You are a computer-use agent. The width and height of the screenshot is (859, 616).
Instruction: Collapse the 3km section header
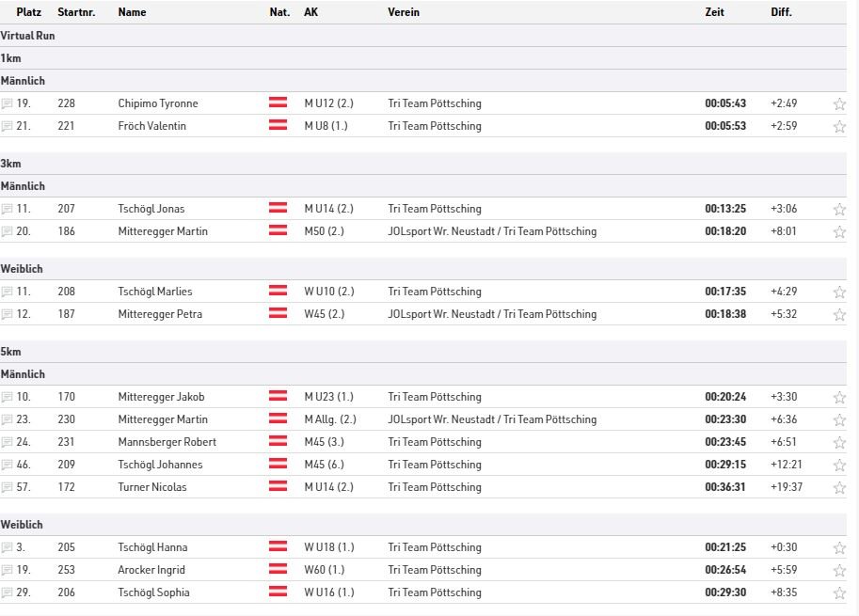tap(423, 164)
